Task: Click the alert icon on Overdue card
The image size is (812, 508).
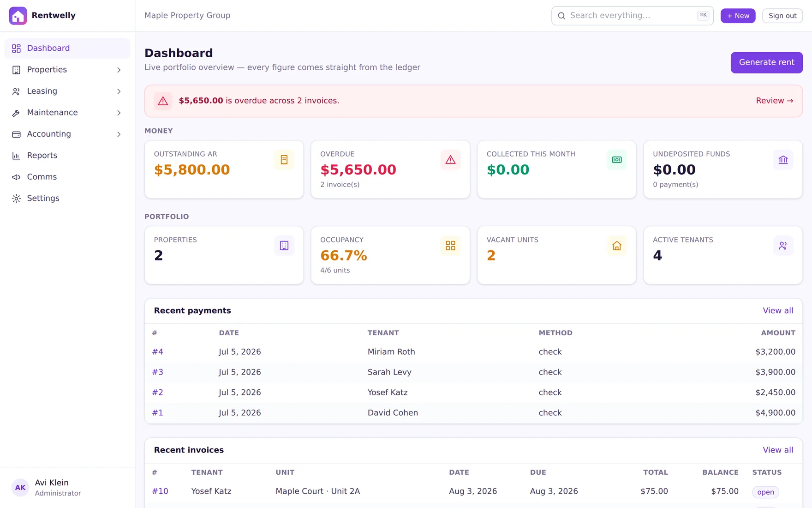Action: (x=450, y=160)
